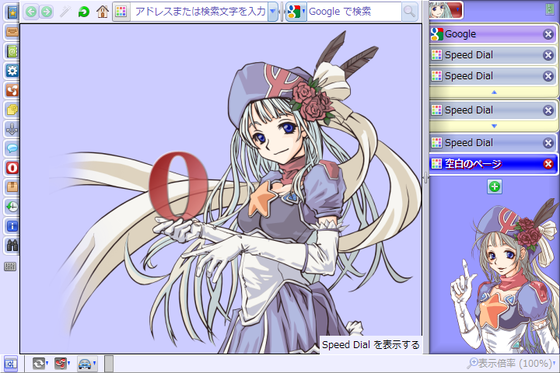Close Speed Dial tab just above the up-arrow bar
Image resolution: width=560 pixels, height=373 pixels.
click(548, 76)
